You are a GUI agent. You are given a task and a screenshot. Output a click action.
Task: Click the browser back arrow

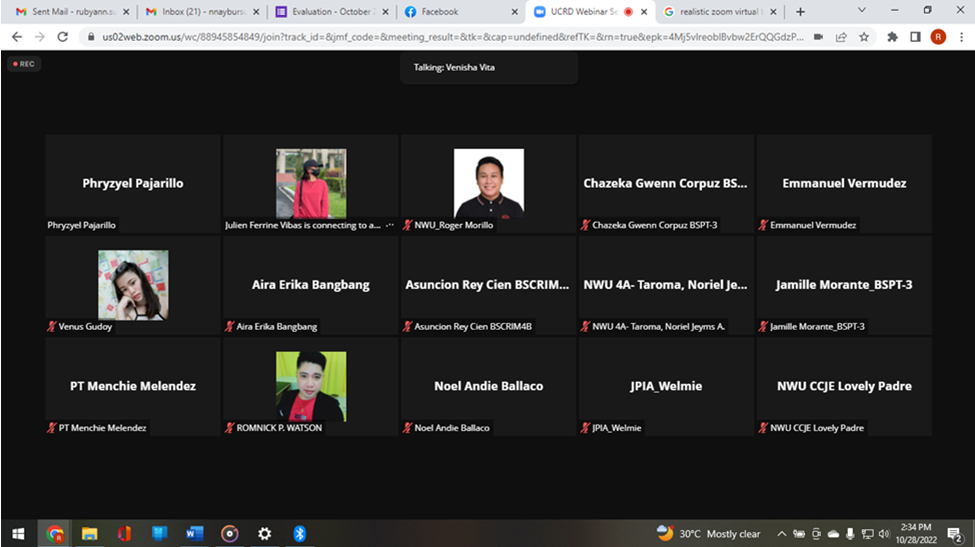16,36
